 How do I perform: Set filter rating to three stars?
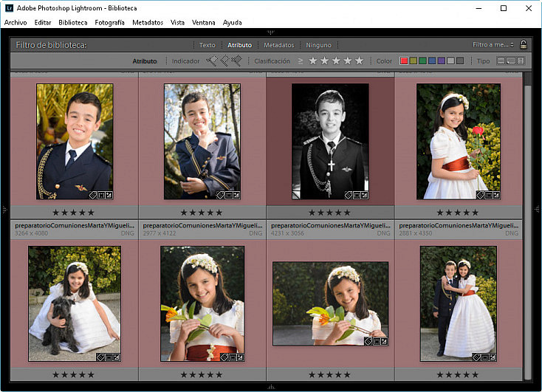tap(336, 61)
